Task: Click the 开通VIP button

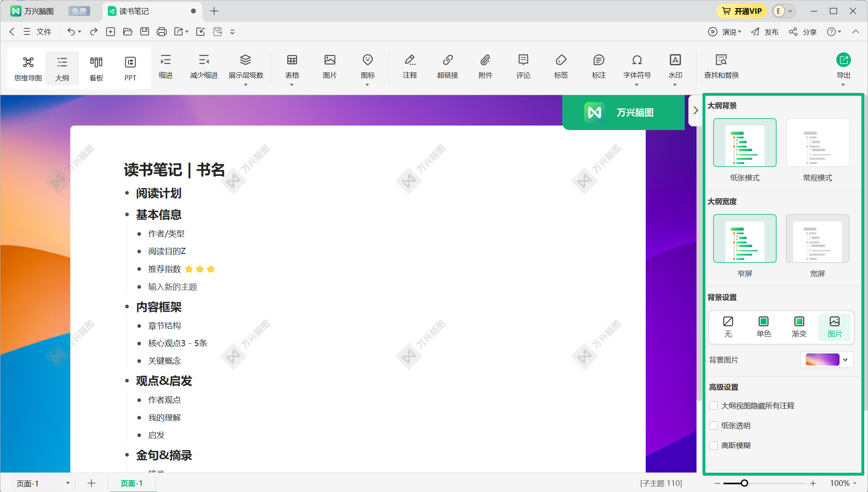Action: tap(742, 11)
